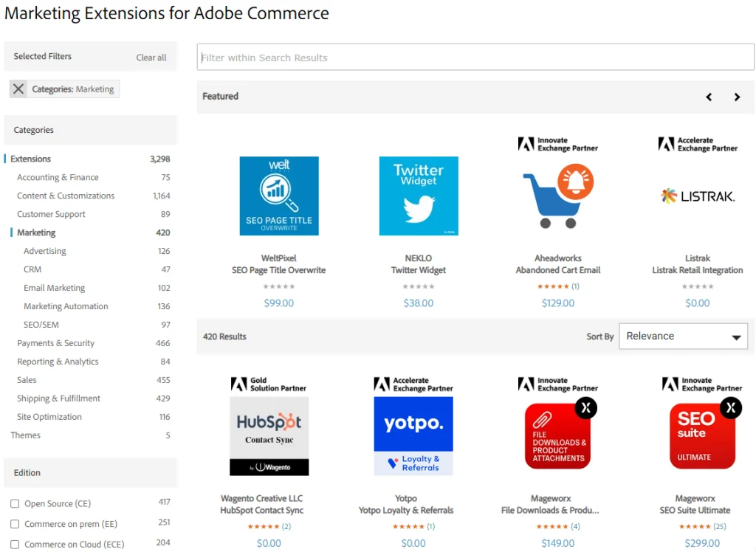Click the Yotpo Loyalty & Referrals icon
The image size is (756, 552).
(413, 435)
